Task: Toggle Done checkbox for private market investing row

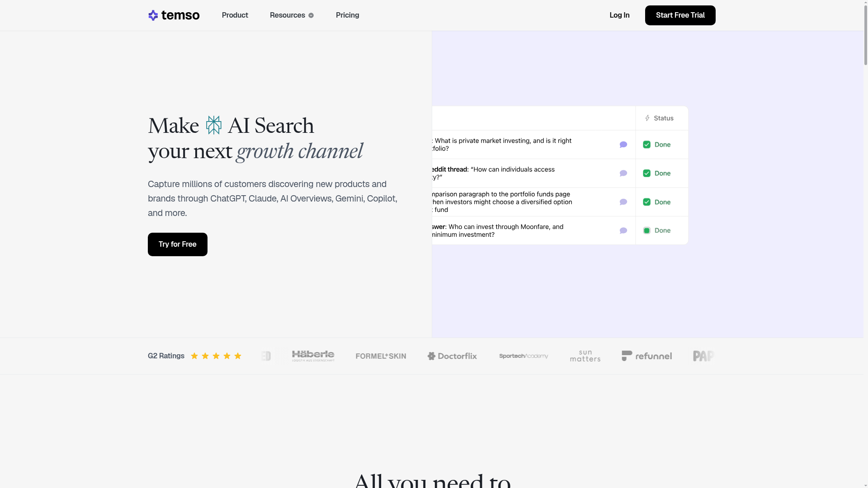Action: [647, 145]
